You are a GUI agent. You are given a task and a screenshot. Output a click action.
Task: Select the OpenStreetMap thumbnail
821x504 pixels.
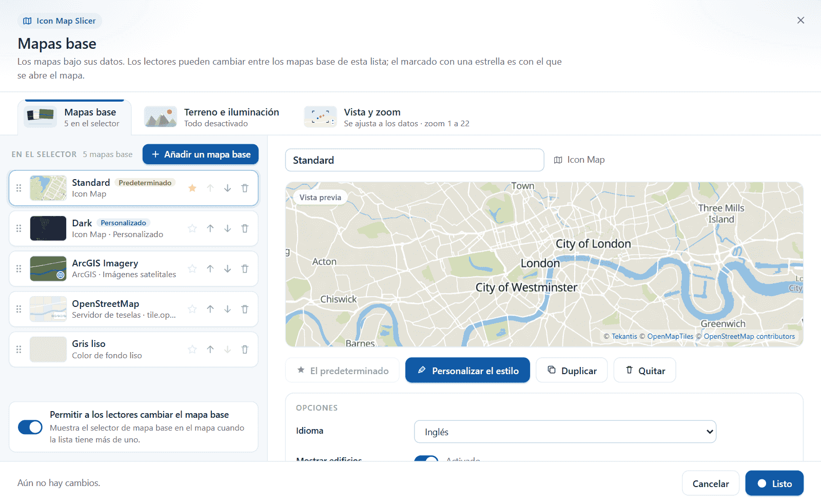48,309
